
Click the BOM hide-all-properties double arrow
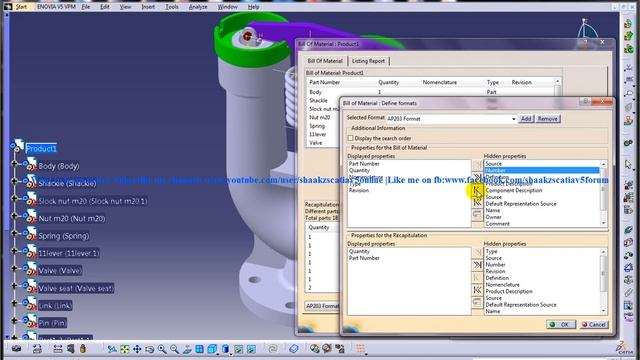click(x=477, y=177)
